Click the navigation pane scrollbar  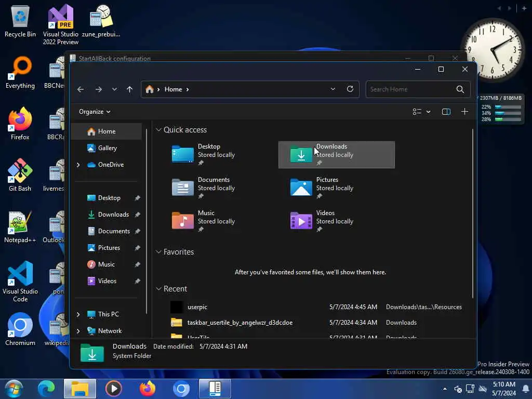click(147, 221)
